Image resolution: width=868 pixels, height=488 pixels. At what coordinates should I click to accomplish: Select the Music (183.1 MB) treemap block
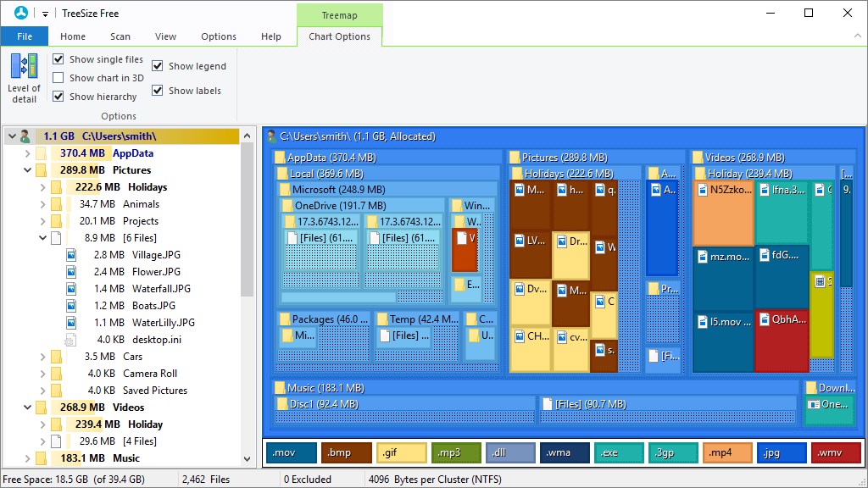424,385
